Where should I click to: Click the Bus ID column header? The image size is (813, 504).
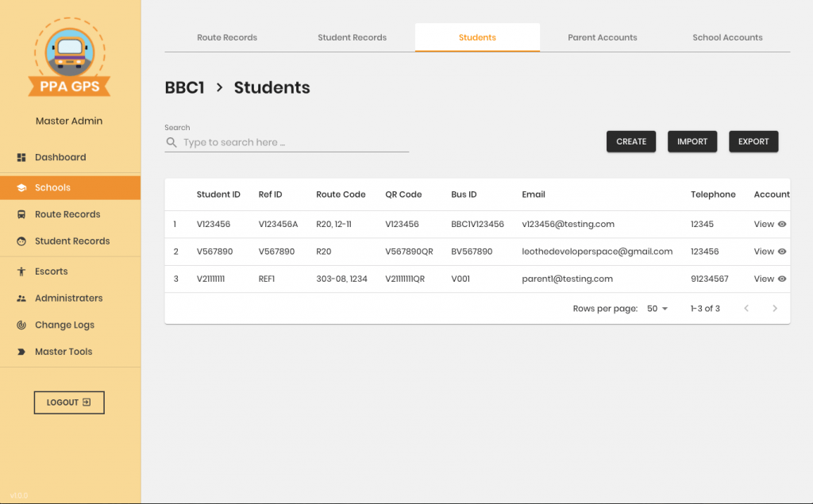[x=464, y=194]
